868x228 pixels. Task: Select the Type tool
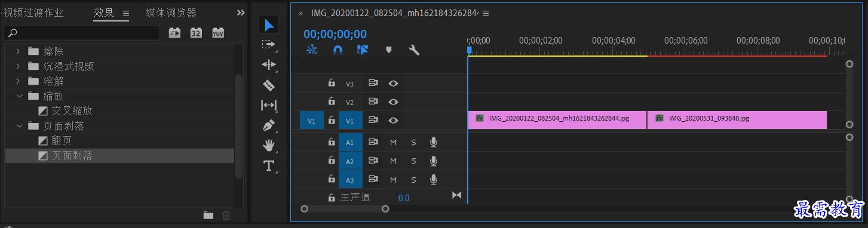tap(269, 166)
